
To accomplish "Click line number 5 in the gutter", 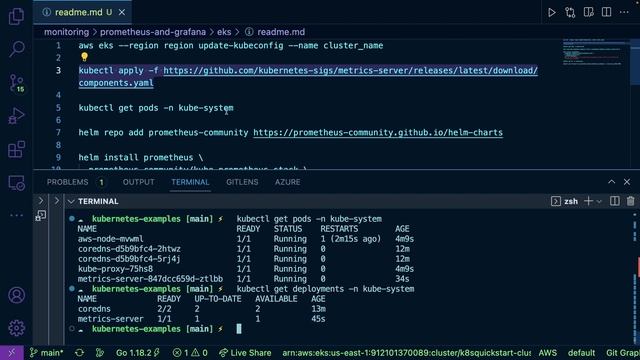I will (x=58, y=108).
